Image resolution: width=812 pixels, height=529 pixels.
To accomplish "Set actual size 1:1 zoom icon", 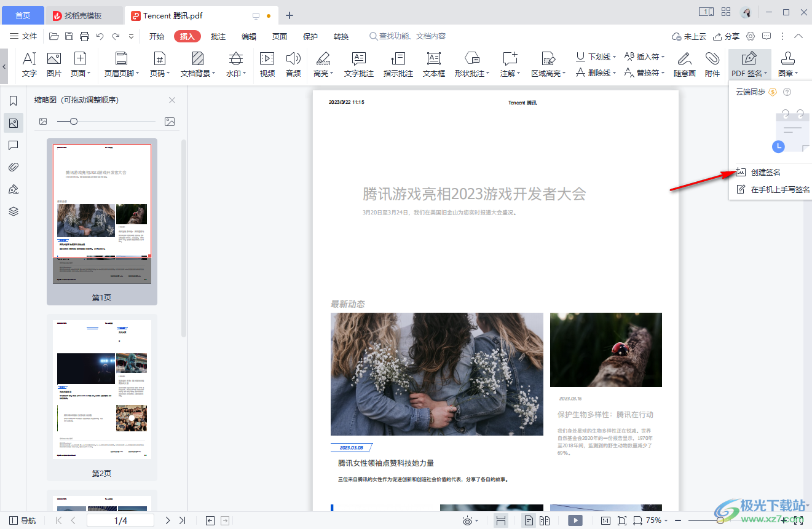I will click(605, 520).
